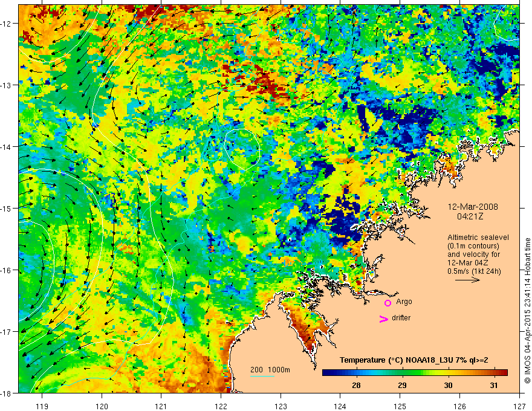The image size is (532, 411).
Task: Click the '122' longitude axis label
Action: [221, 406]
